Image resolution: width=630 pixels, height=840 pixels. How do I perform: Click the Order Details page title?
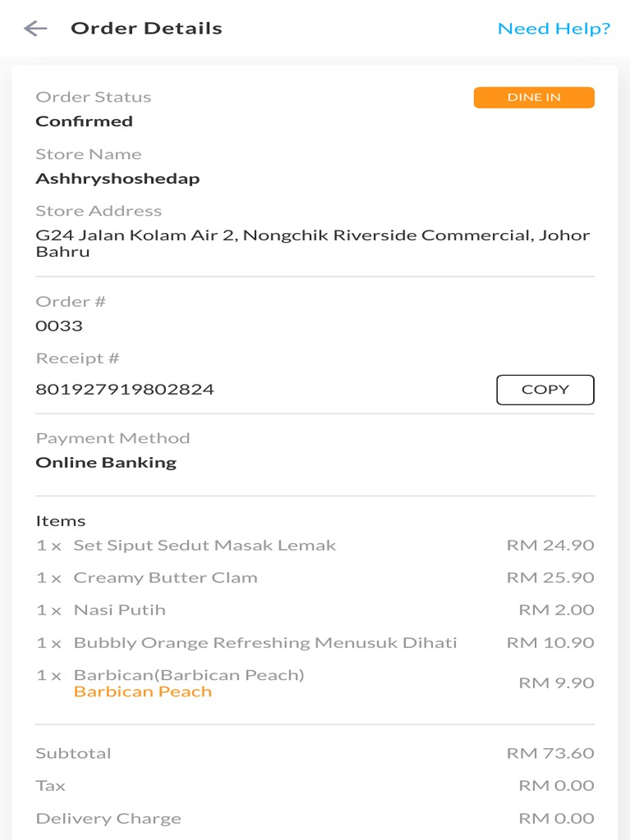click(x=146, y=29)
